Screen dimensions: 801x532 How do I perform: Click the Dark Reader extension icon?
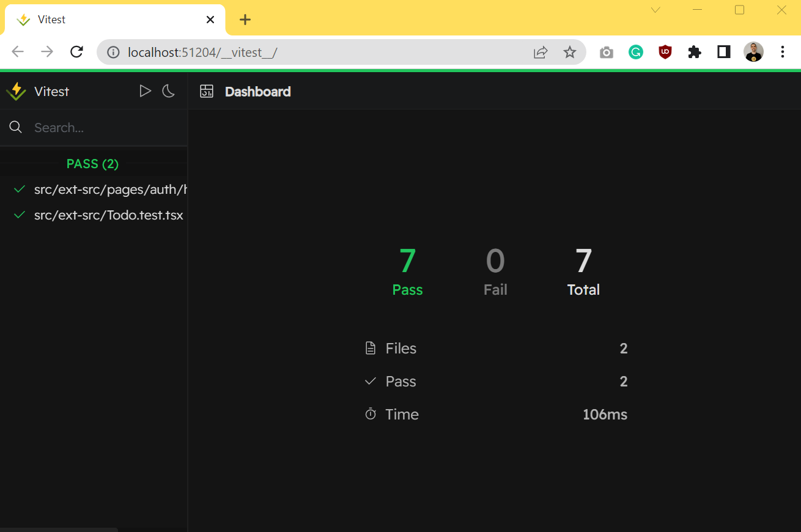pos(723,52)
